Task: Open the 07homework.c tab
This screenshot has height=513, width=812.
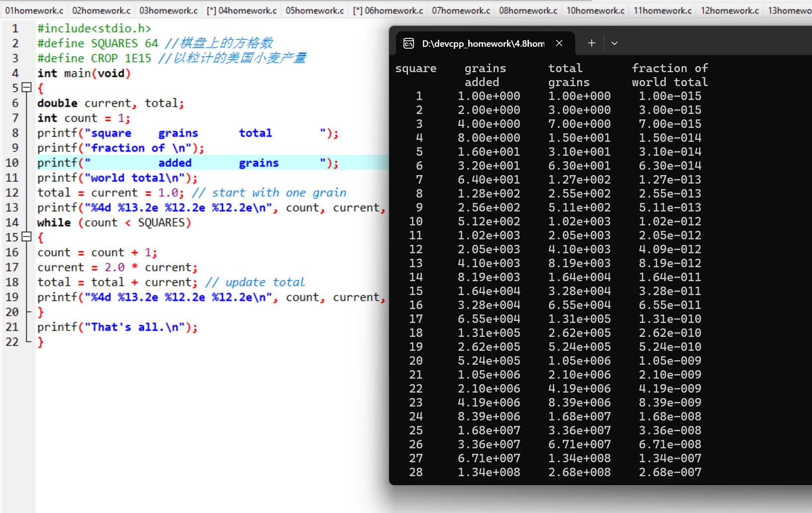Action: pos(461,10)
